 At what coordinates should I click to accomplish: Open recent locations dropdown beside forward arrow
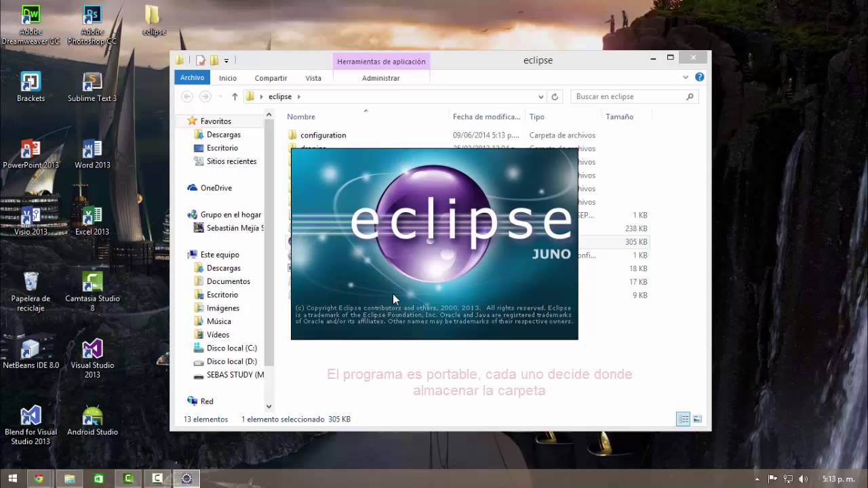(x=220, y=97)
